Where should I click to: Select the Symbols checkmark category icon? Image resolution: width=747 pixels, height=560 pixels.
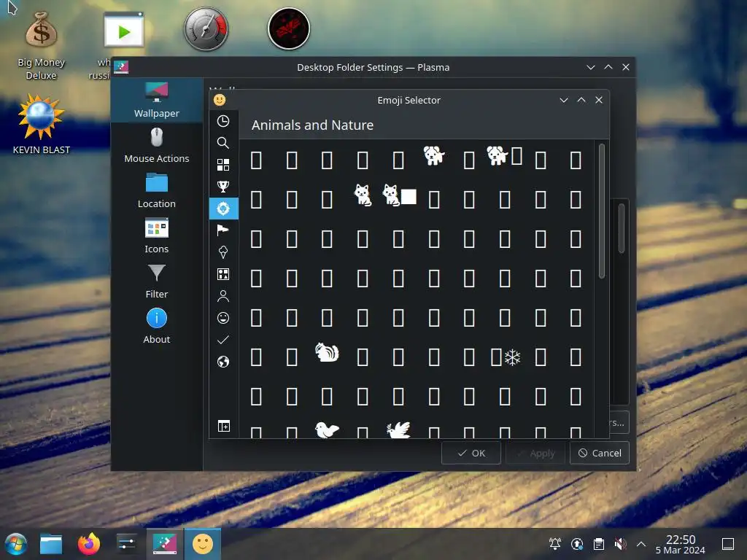click(x=223, y=340)
